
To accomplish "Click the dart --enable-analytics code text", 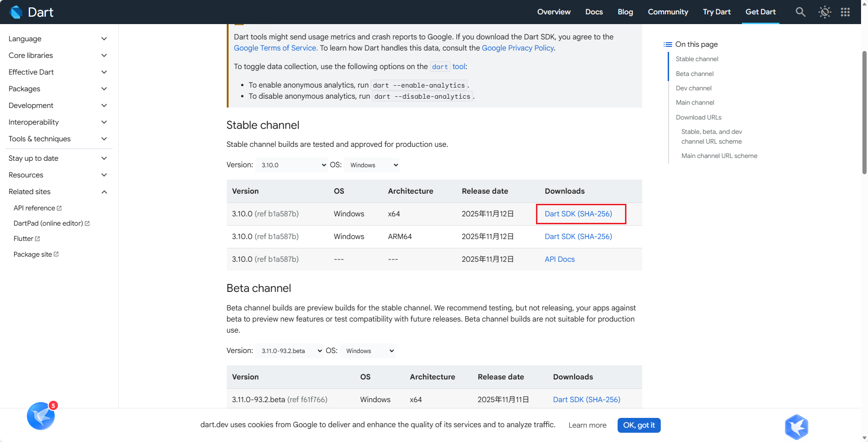I will coord(419,85).
